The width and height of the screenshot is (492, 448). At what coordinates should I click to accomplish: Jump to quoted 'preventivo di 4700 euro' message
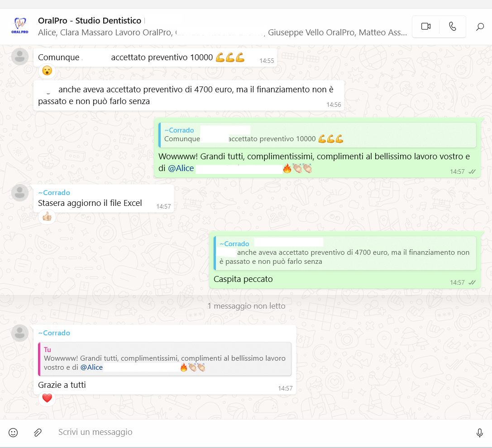point(344,253)
